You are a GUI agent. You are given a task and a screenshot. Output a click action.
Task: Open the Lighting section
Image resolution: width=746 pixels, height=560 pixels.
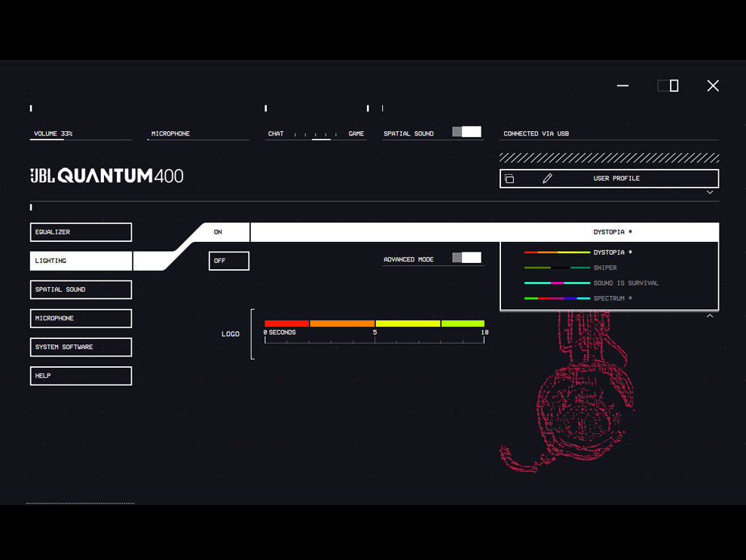coord(81,261)
